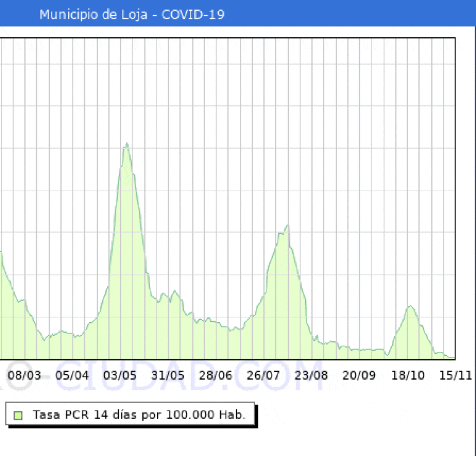Click the highest peak of the chart
This screenshot has height=456, width=476.
point(127,144)
